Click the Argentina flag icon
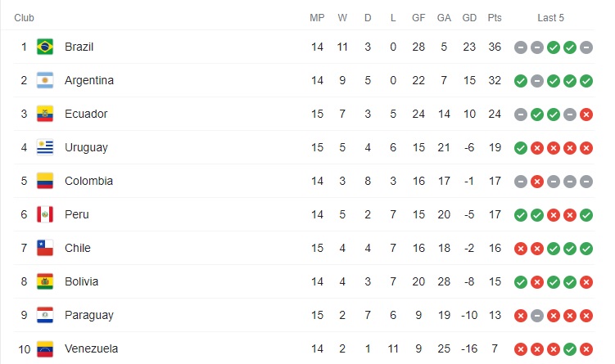615x364 pixels. point(45,81)
